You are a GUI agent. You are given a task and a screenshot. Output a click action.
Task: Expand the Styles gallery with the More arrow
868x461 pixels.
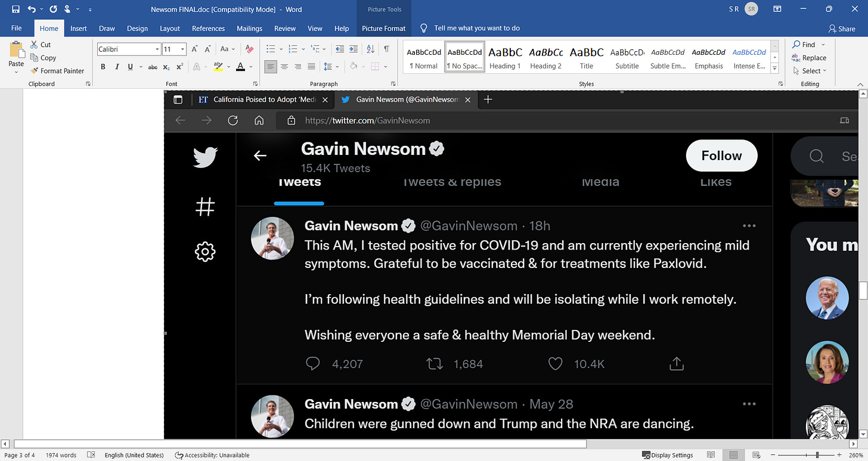click(x=774, y=68)
